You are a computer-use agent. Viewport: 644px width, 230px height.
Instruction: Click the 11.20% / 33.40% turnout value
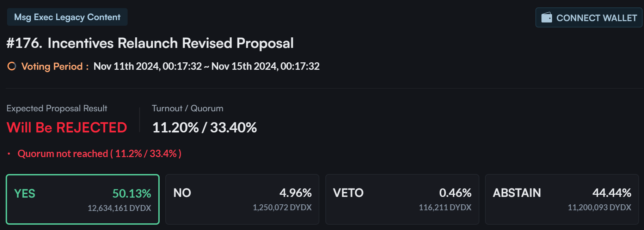pos(204,128)
